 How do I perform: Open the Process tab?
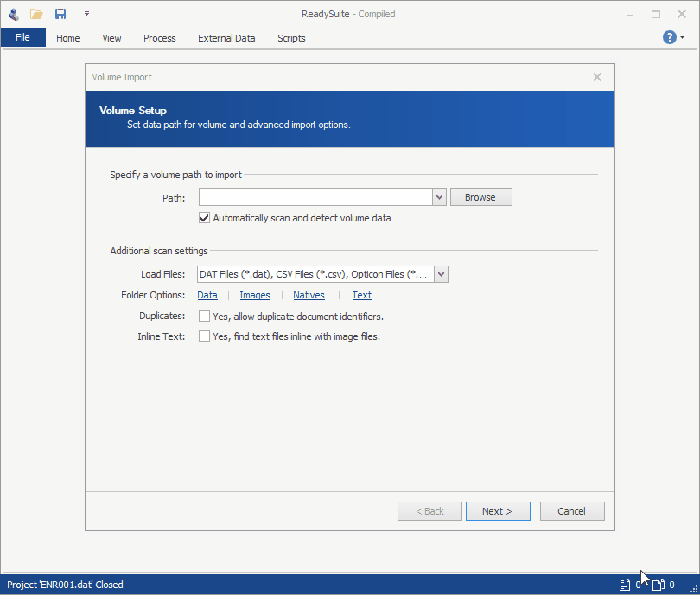pos(159,38)
